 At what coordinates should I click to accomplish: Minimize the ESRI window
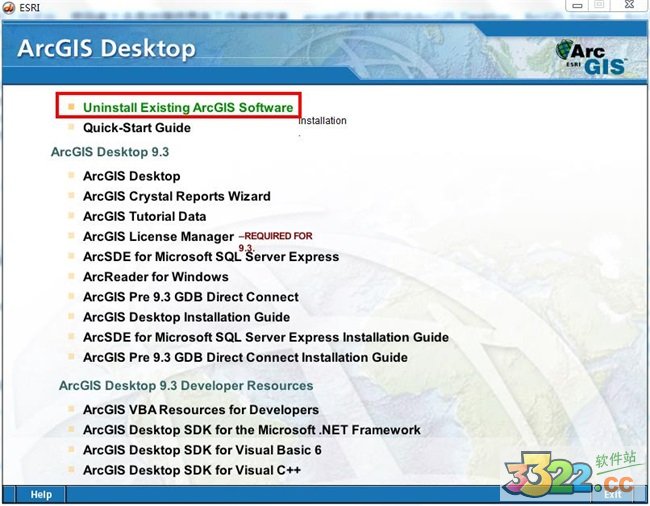click(577, 5)
